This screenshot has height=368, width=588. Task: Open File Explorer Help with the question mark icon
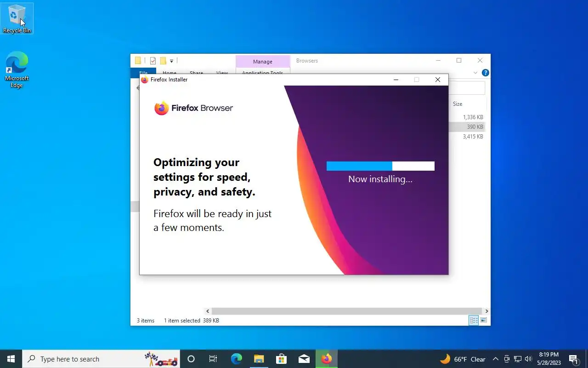pyautogui.click(x=486, y=73)
